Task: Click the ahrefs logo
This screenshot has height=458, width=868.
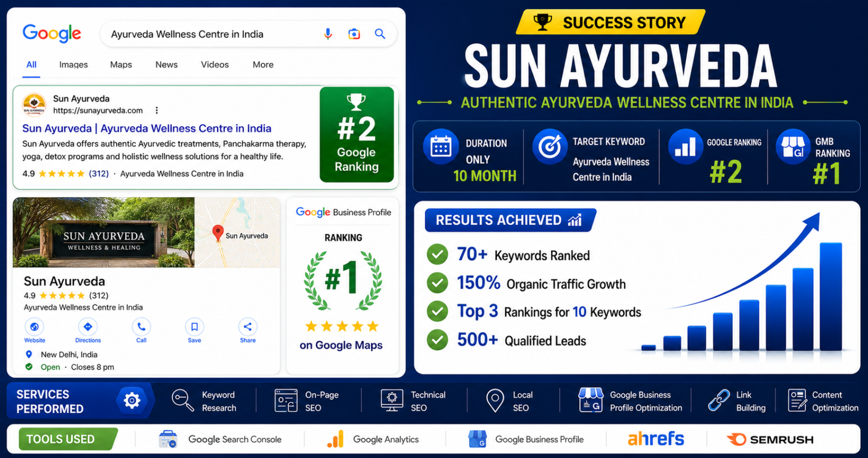Action: (656, 439)
